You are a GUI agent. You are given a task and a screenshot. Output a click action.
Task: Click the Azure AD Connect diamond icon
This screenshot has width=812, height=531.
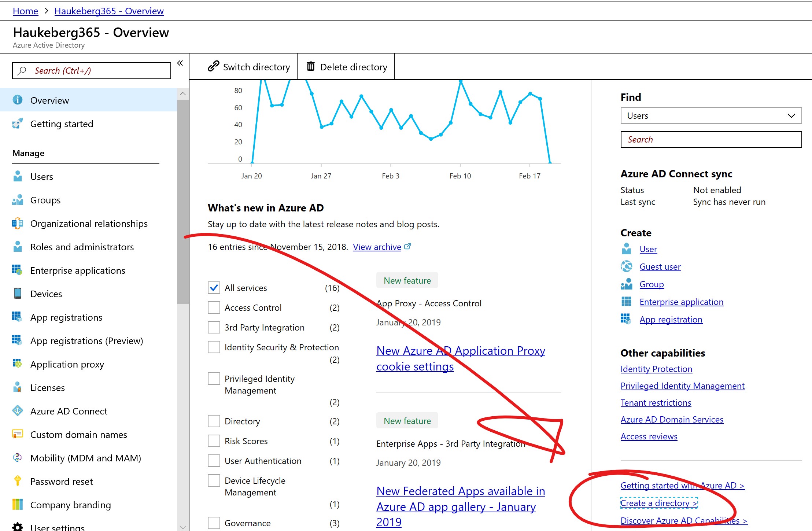(x=17, y=411)
